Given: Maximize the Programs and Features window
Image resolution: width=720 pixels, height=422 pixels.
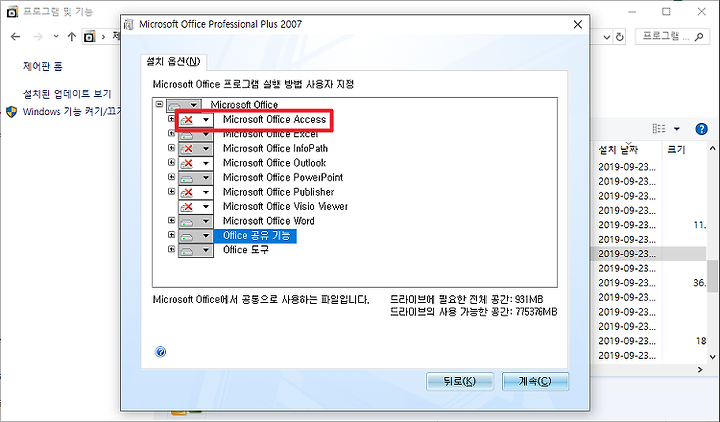Looking at the screenshot, I should 666,11.
